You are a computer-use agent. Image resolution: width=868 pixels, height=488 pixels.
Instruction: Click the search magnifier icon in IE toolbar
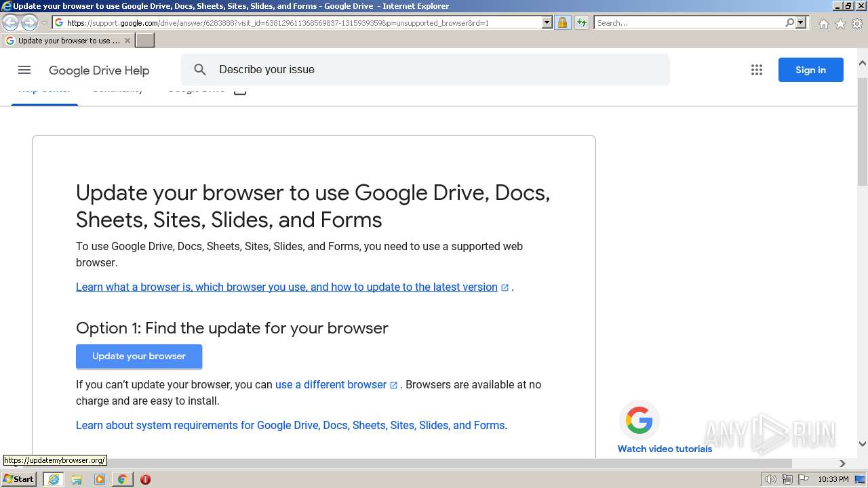tap(790, 23)
